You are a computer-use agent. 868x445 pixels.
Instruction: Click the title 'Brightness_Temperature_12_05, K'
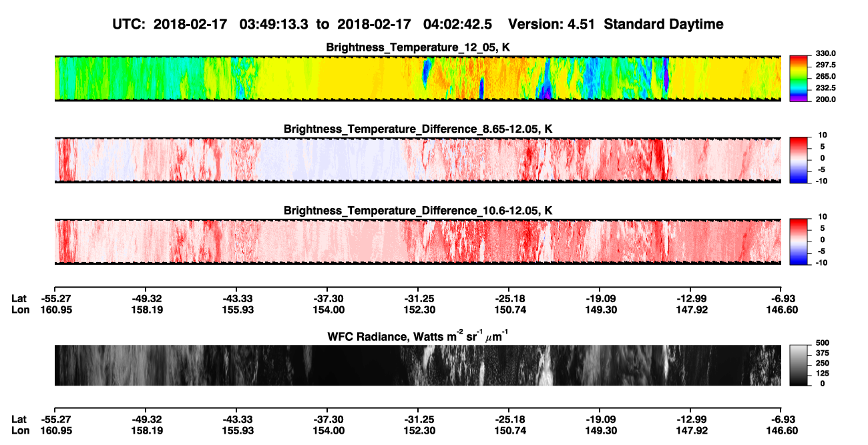click(x=418, y=47)
